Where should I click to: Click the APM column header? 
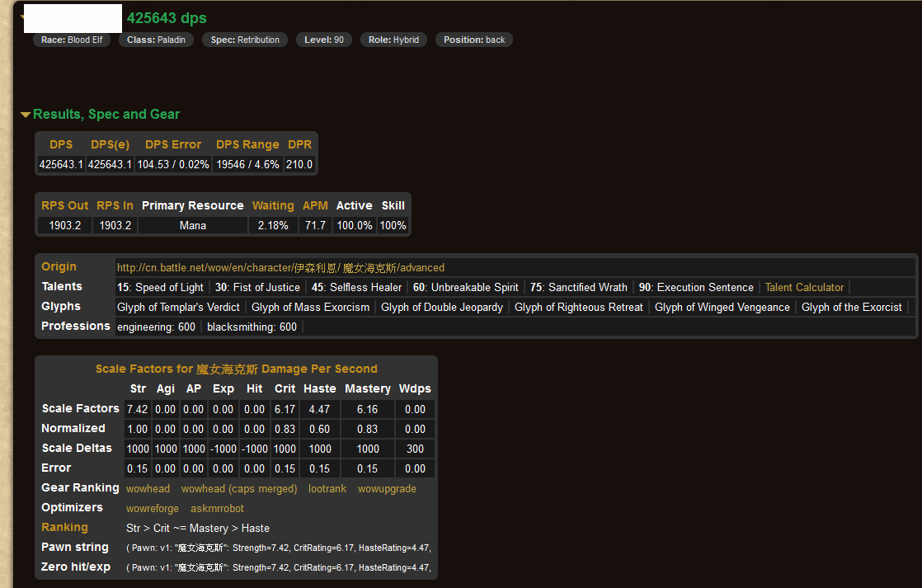315,206
